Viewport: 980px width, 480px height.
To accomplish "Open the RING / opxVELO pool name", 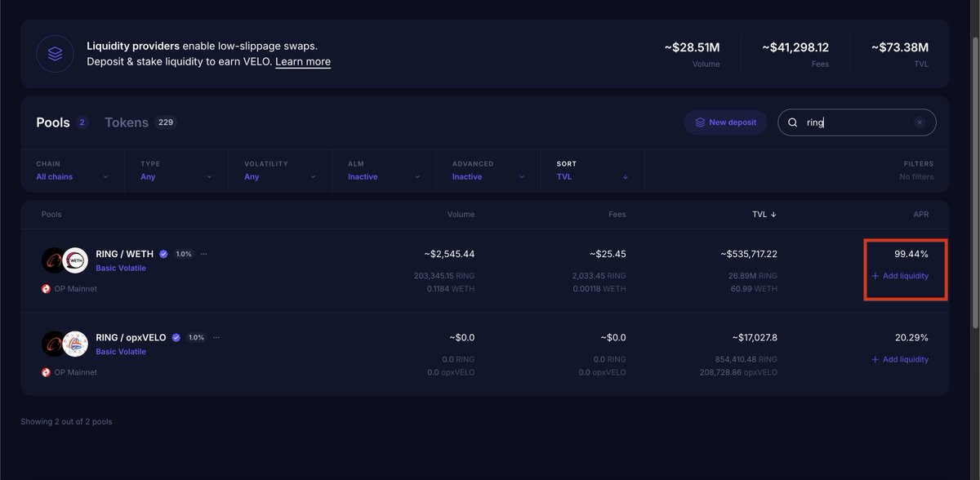I will point(131,337).
